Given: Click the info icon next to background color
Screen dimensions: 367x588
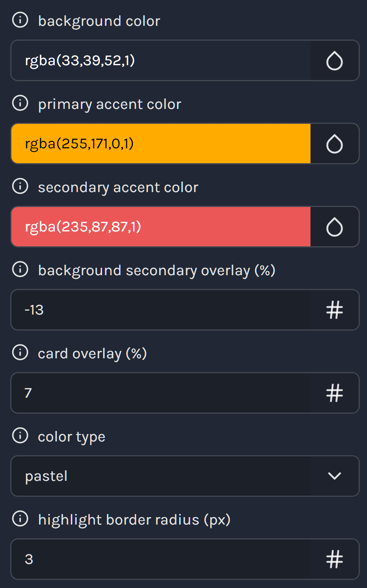Looking at the screenshot, I should 20,20.
